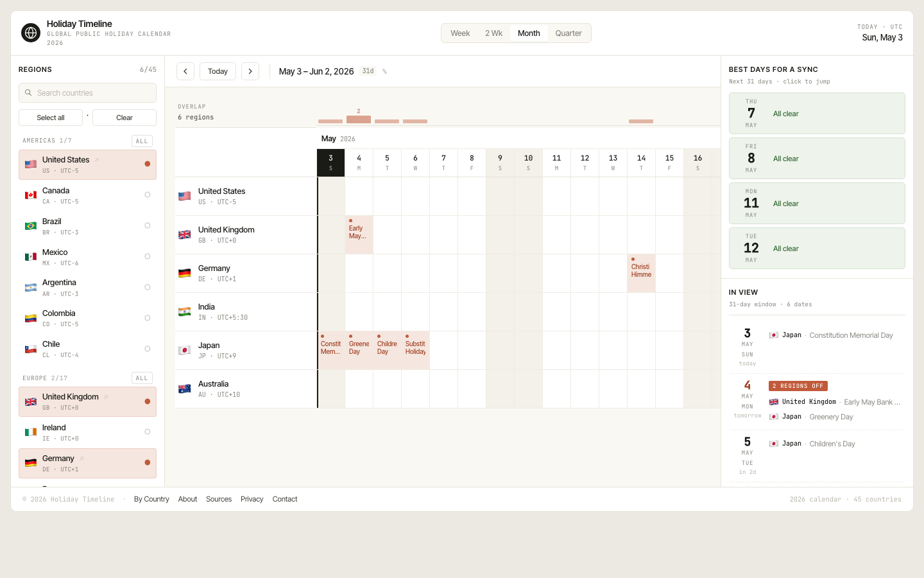Open Germany Christi Himmelfahrt holiday cell
924x578 pixels.
click(641, 274)
